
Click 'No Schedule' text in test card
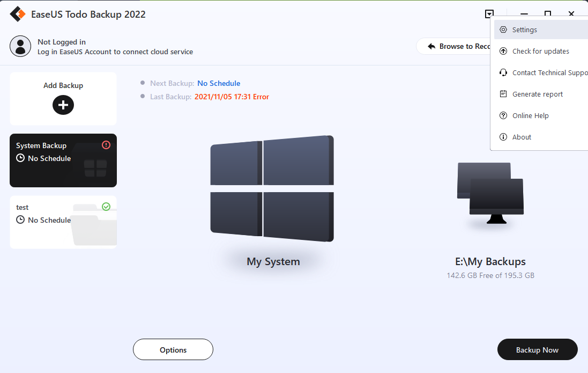pyautogui.click(x=49, y=220)
